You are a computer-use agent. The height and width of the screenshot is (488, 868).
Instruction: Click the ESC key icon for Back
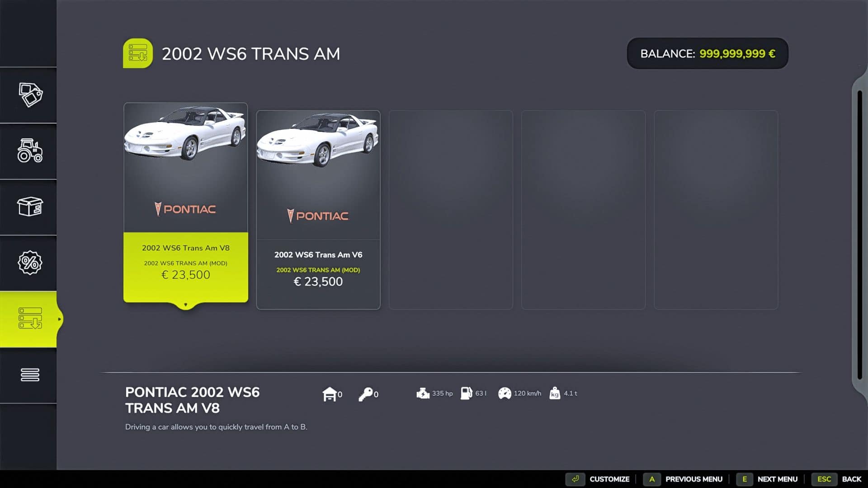tap(824, 479)
